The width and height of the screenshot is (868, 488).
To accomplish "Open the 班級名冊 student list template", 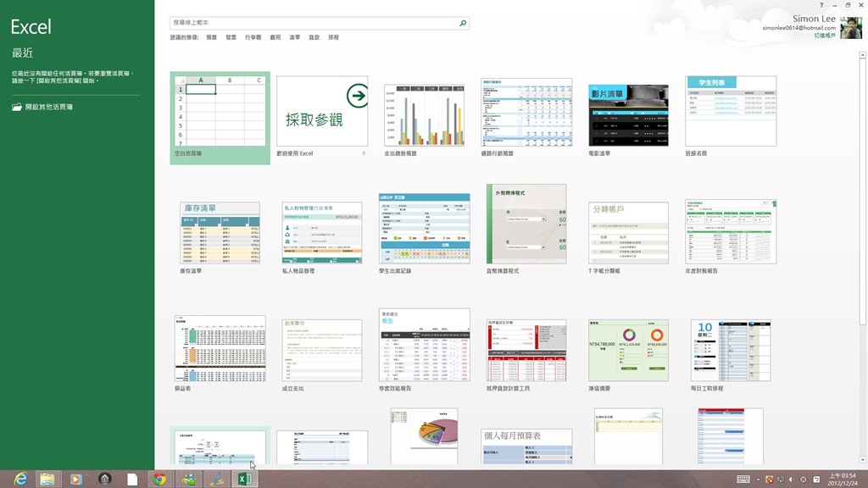I will point(731,111).
